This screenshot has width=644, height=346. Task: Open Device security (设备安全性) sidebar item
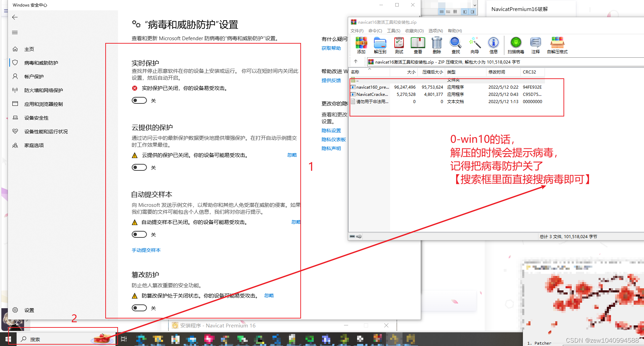pyautogui.click(x=36, y=118)
